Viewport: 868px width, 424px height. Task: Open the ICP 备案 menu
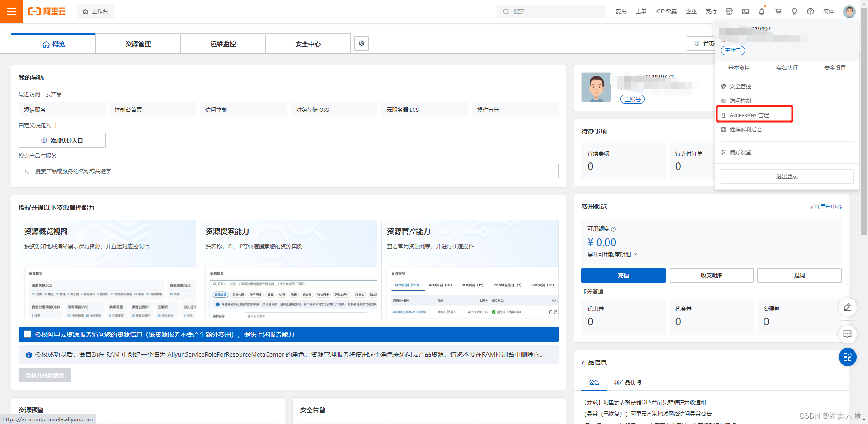click(x=666, y=11)
